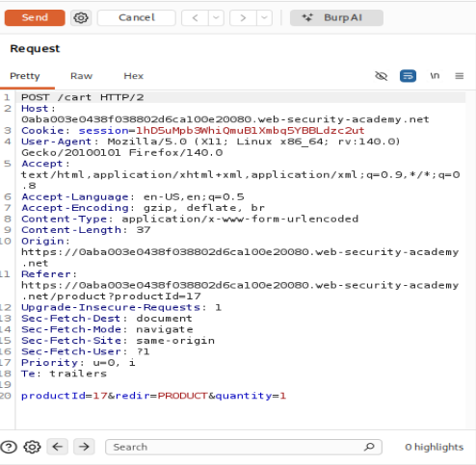Click Content-Type header name
The image size is (476, 465).
(64, 219)
